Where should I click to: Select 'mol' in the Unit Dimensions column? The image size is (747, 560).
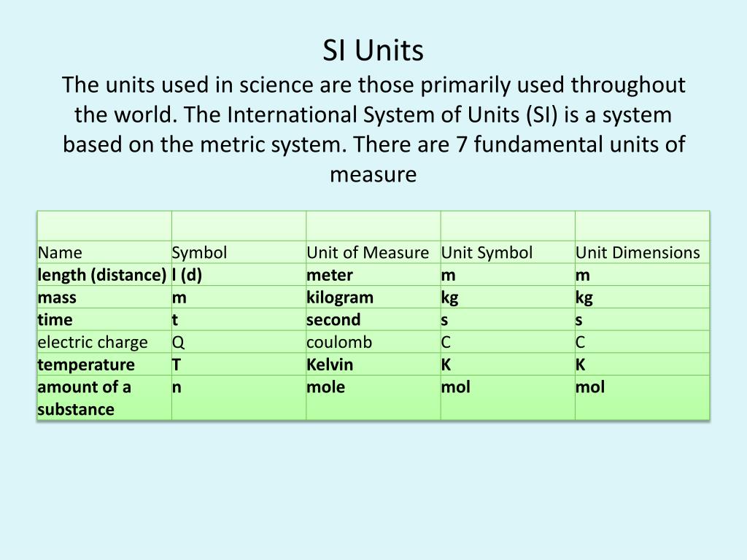[x=642, y=397]
